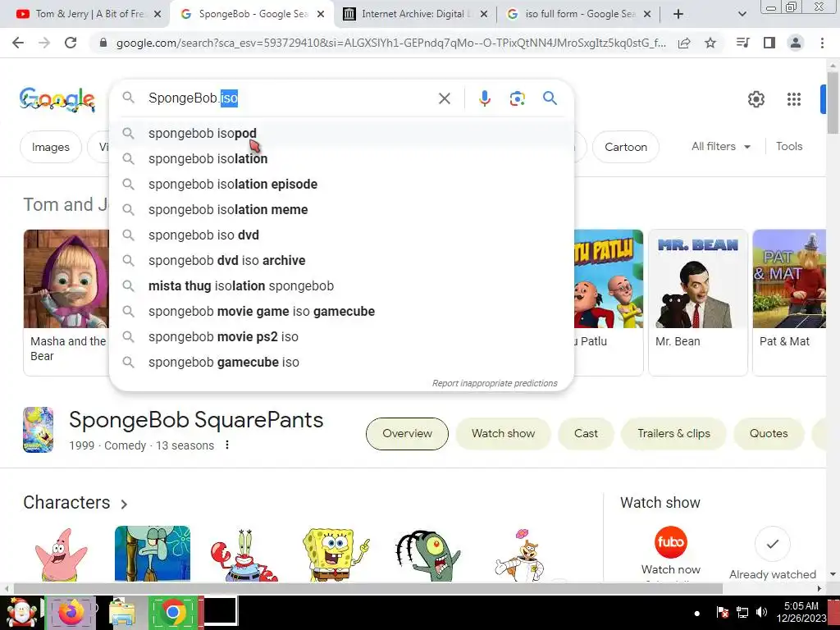This screenshot has width=840, height=630.
Task: Click the Chrome taskbar icon
Action: coord(173,613)
